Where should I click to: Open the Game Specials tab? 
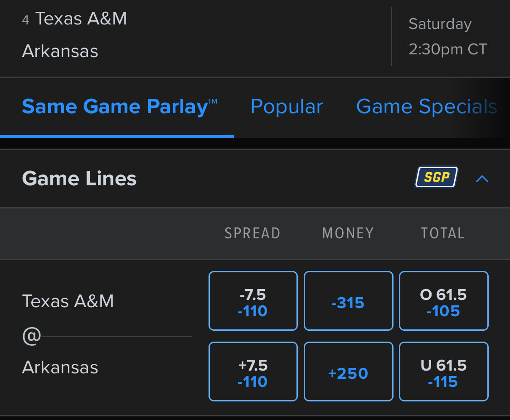point(426,107)
